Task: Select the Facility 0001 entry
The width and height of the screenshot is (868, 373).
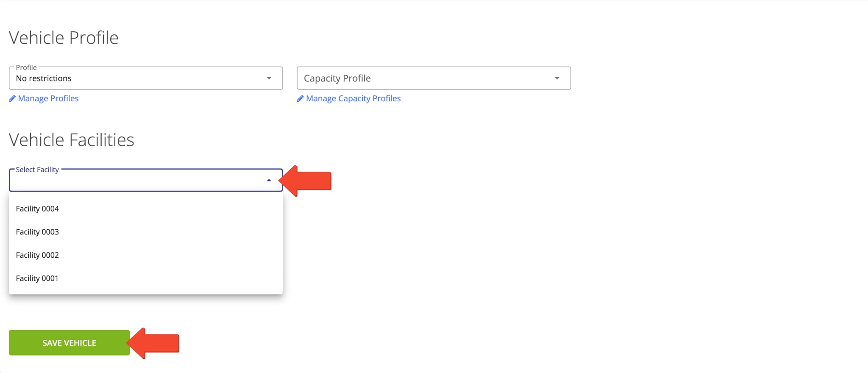Action: point(145,278)
